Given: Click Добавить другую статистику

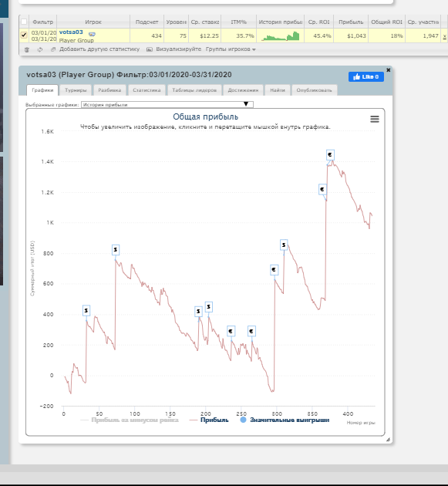Looking at the screenshot, I should click(99, 49).
